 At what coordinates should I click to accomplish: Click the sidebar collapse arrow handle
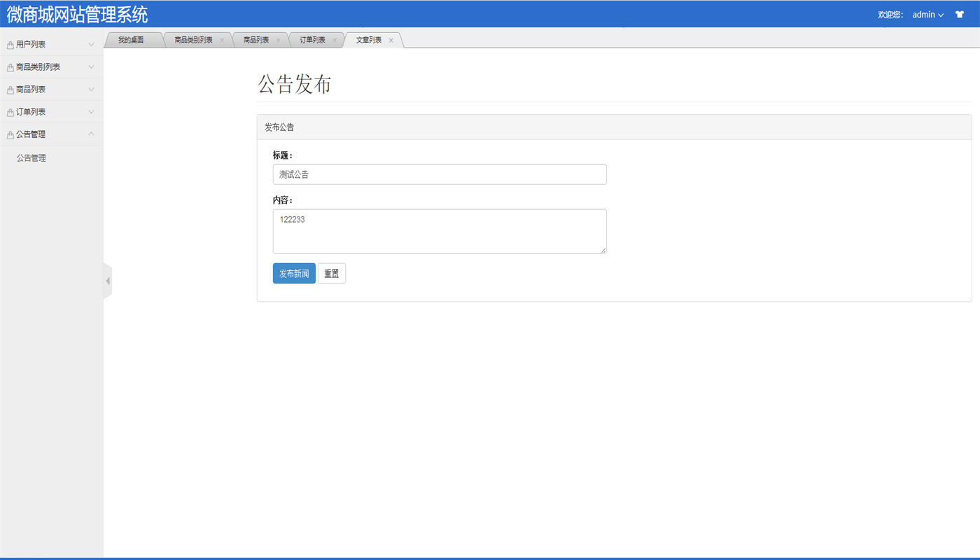click(x=107, y=280)
